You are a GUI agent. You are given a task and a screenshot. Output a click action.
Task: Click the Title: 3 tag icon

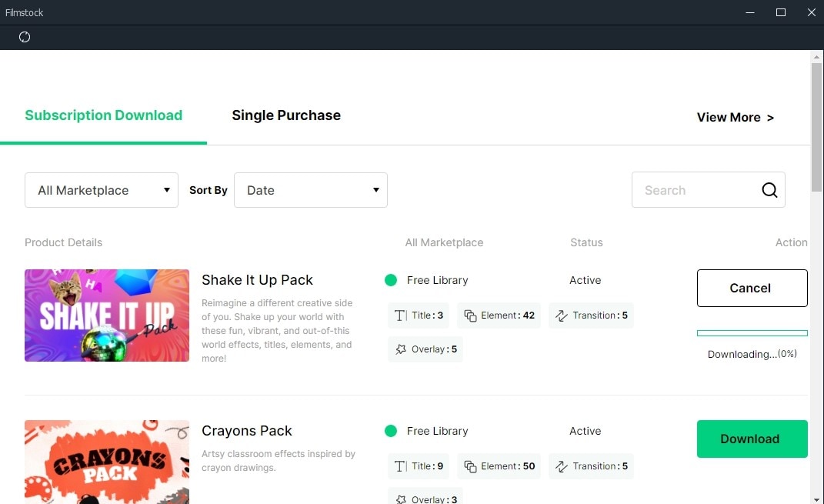400,315
